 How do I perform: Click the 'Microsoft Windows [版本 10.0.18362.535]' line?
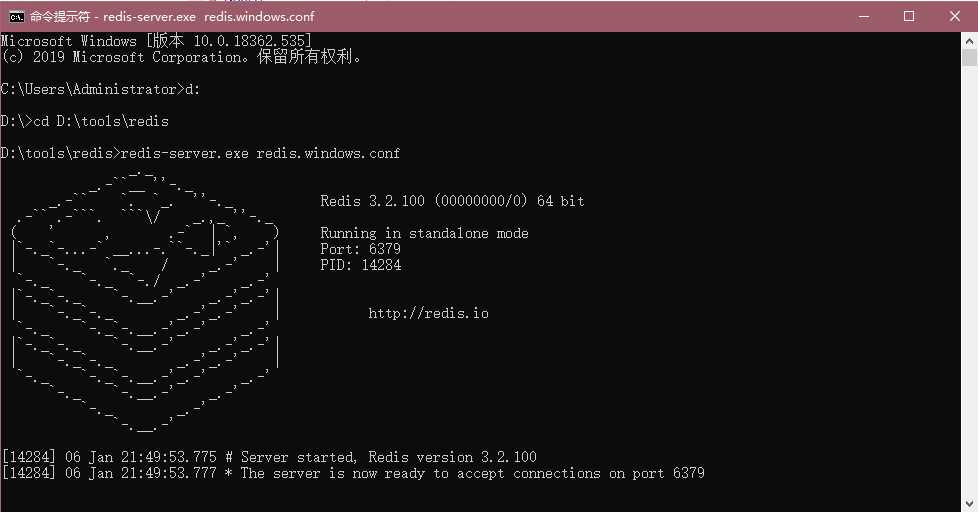point(156,41)
